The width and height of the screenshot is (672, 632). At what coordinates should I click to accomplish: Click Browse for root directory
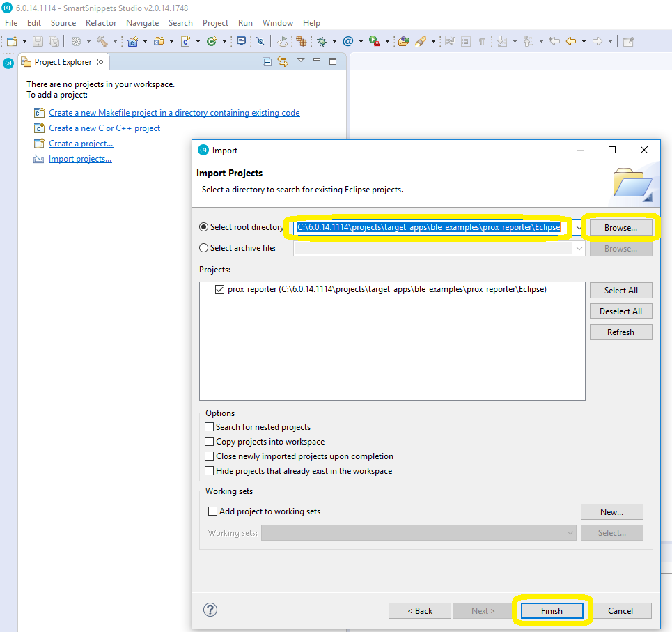620,228
